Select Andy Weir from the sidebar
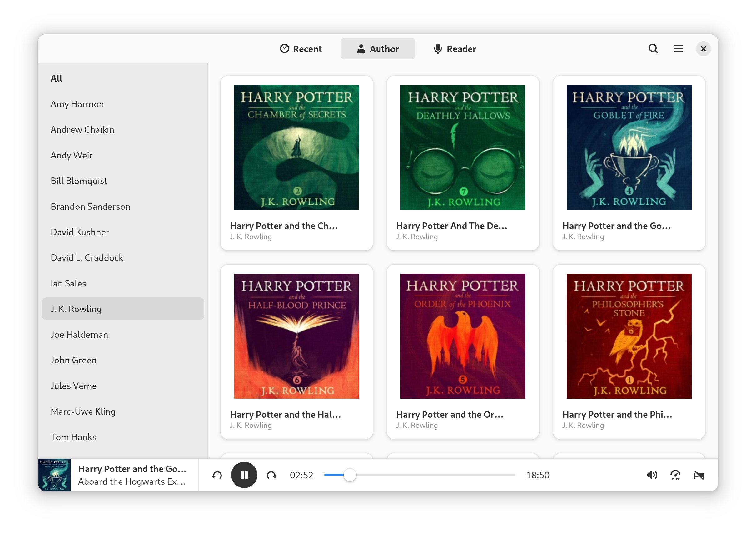756x533 pixels. [x=72, y=155]
